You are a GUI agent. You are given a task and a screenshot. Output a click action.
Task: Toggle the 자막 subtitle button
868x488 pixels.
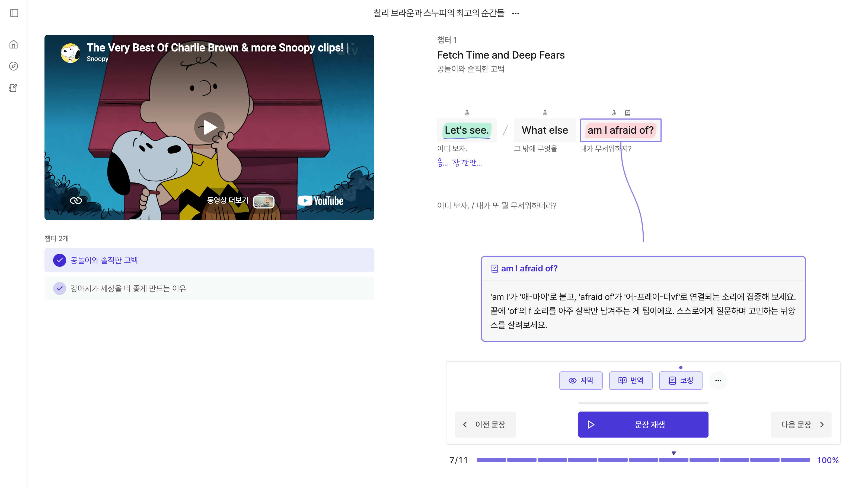pos(581,381)
